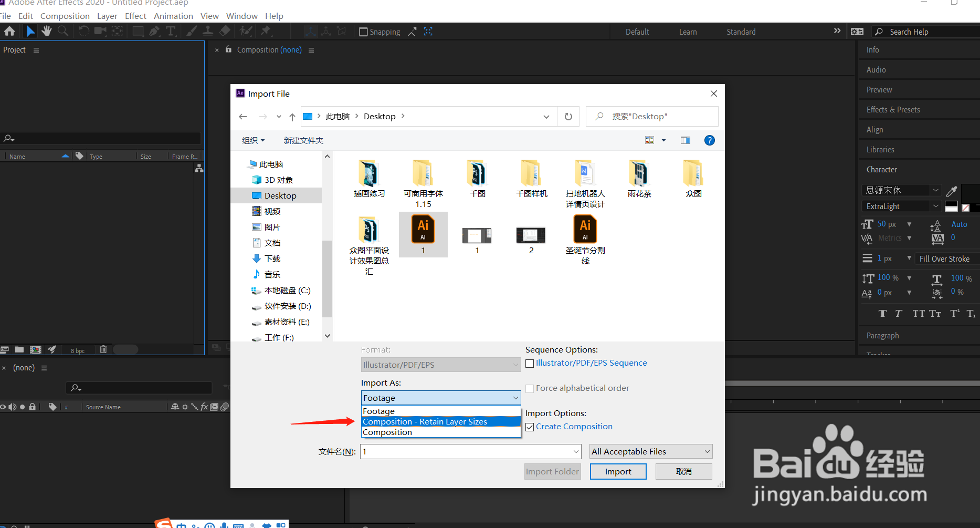Click the Faux Italic T icon
Viewport: 980px width, 528px height.
[x=899, y=314]
